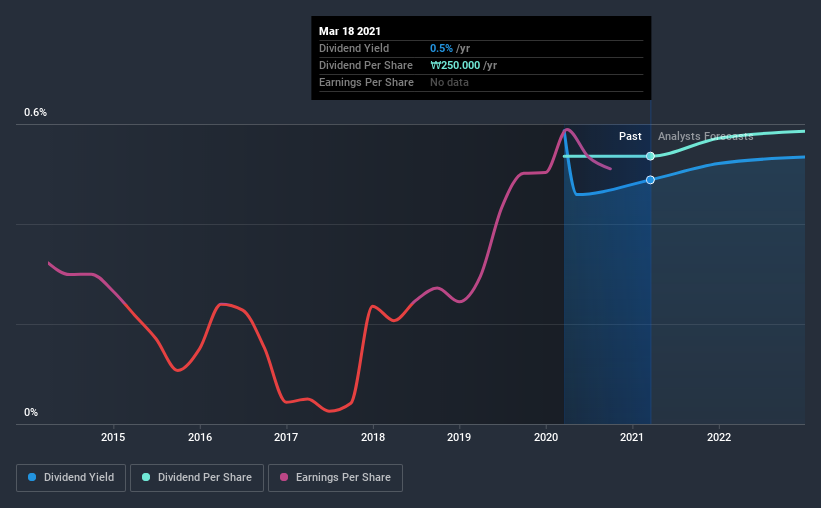Screen dimensions: 821x508
Task: Click the Past region label
Action: (x=630, y=136)
